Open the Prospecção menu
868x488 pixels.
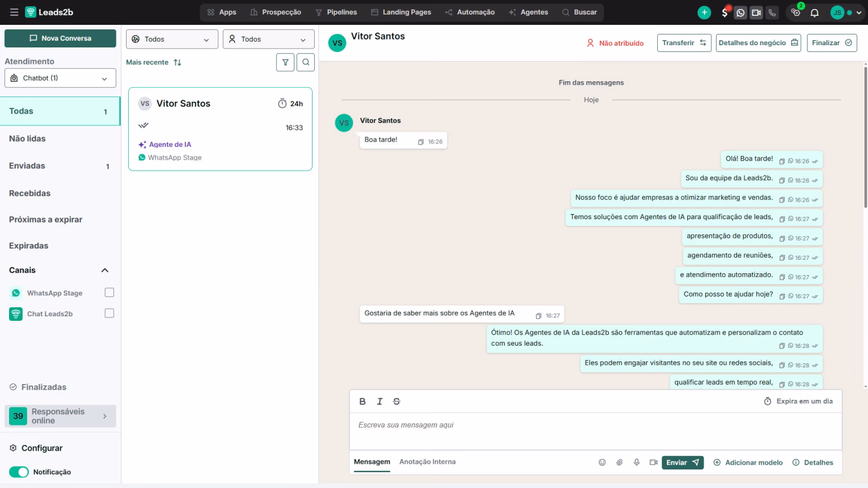tap(276, 12)
